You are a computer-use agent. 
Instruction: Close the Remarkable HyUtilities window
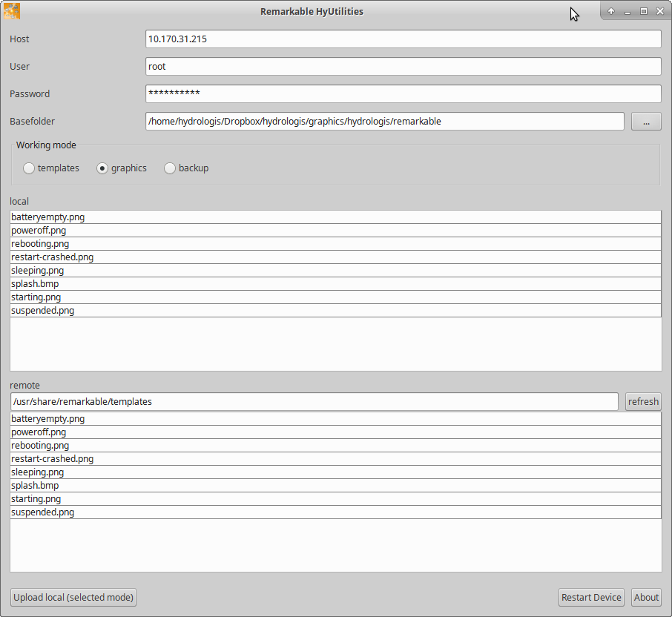[660, 12]
